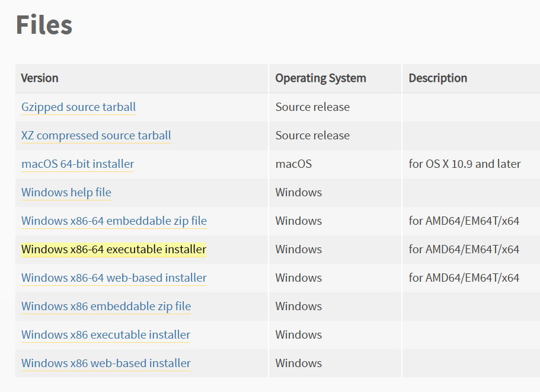Viewport: 540px width, 392px height.
Task: Open the Gzipped source tarball link
Action: tap(78, 107)
